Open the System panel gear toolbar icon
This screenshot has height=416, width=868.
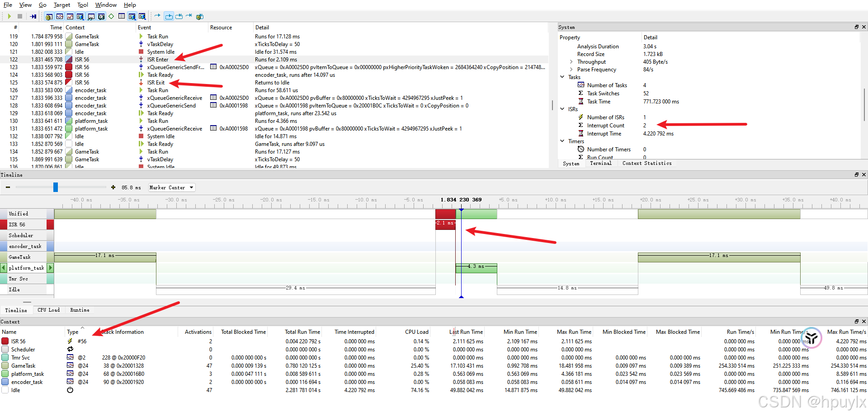(48, 16)
